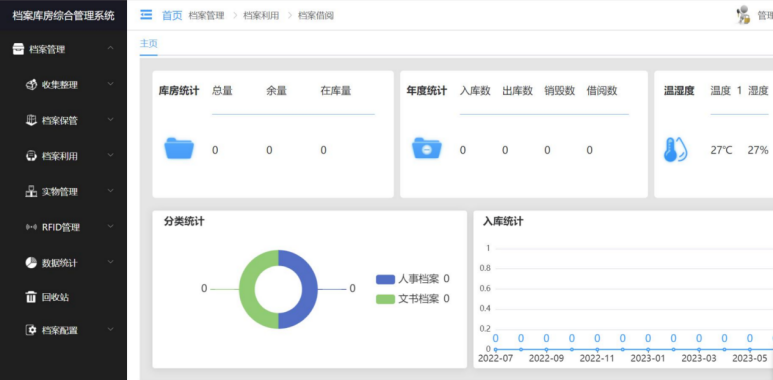Screen dimensions: 773x380
Task: Collapse the 档案管理 menu chevron
Action: coord(110,48)
